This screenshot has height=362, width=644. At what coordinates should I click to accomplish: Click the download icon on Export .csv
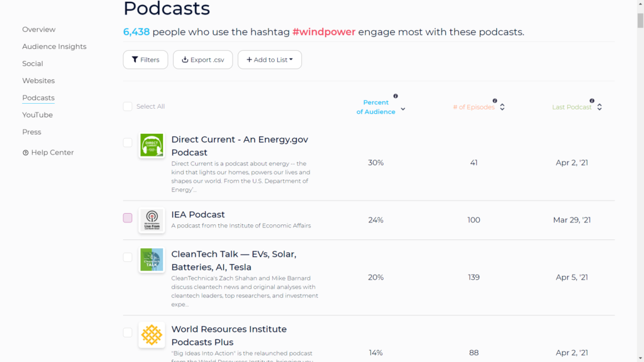(x=185, y=60)
